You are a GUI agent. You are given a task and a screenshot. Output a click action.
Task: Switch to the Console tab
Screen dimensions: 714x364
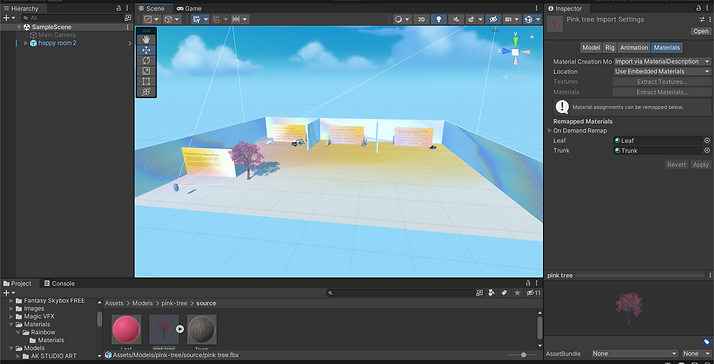[59, 283]
